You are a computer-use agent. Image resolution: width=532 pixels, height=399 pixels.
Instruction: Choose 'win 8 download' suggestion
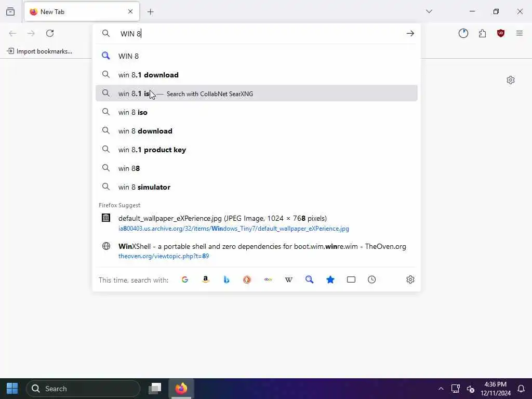click(257, 131)
